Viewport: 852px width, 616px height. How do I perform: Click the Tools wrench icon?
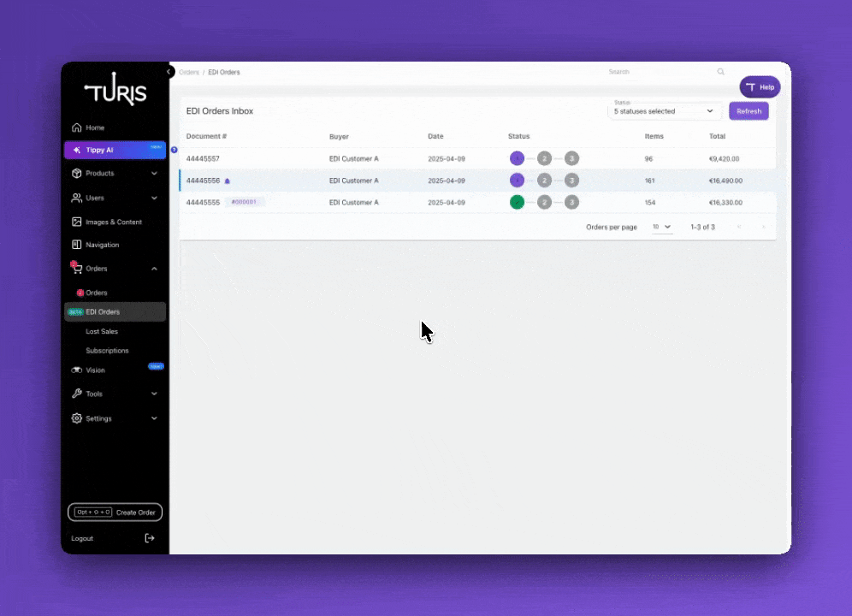click(77, 394)
